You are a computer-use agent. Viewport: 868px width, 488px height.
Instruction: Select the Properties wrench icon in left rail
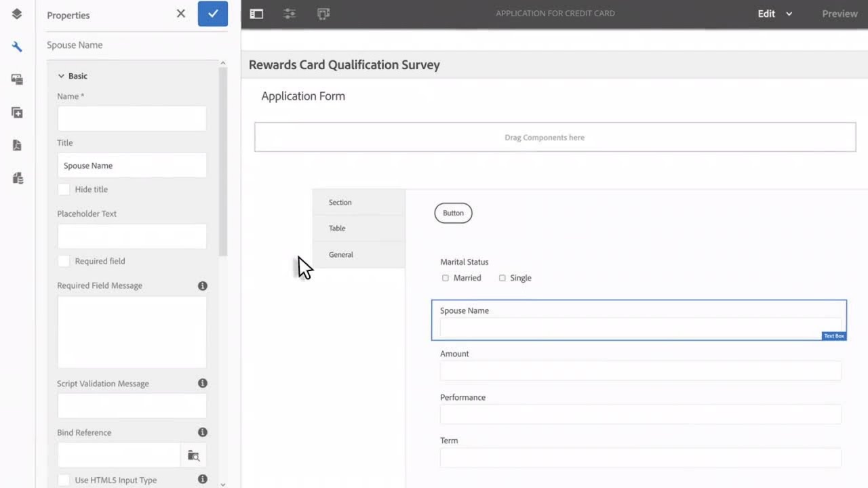(17, 47)
